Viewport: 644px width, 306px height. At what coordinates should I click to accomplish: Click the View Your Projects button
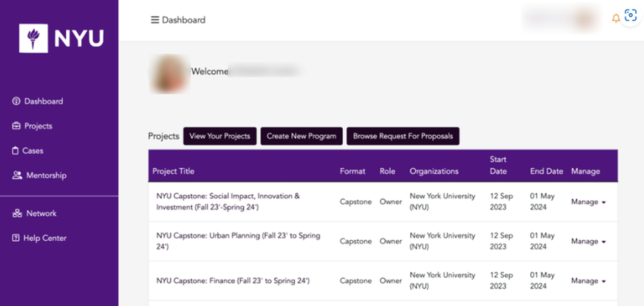pos(220,136)
